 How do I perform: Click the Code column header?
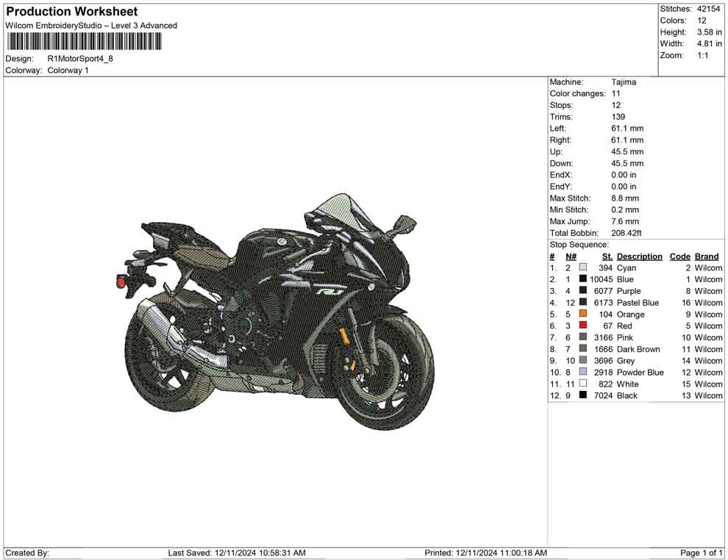(680, 256)
